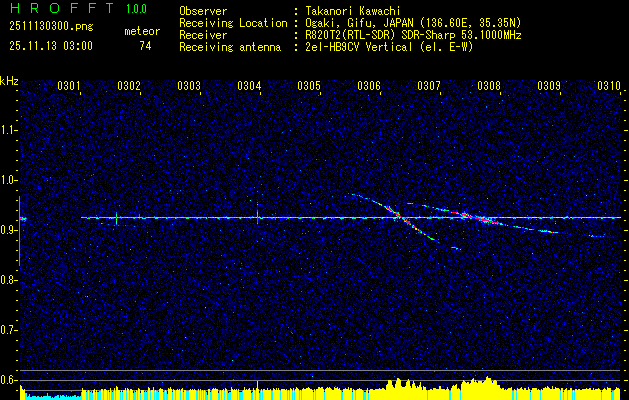Click the red vertical spike near 0304
The height and width of the screenshot is (400, 629).
pos(257,214)
